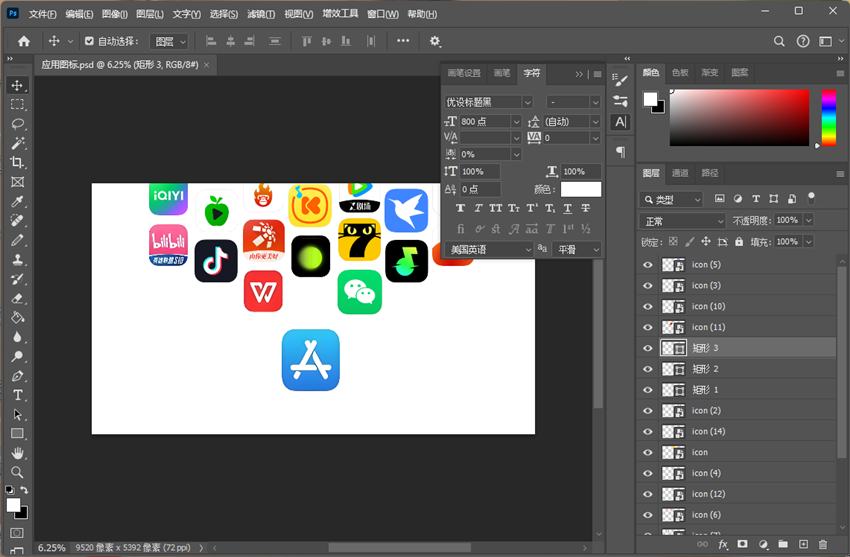Open the language 美国英语 dropdown

(x=490, y=250)
